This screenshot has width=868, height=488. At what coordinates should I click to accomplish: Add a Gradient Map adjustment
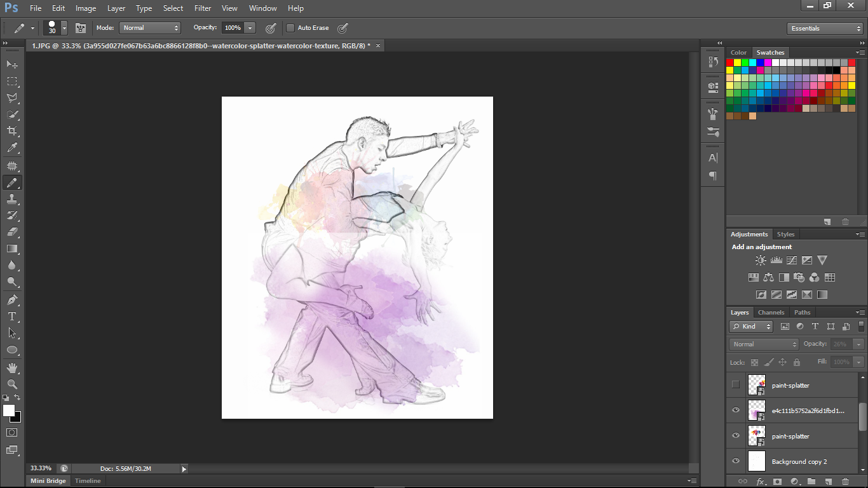point(822,294)
